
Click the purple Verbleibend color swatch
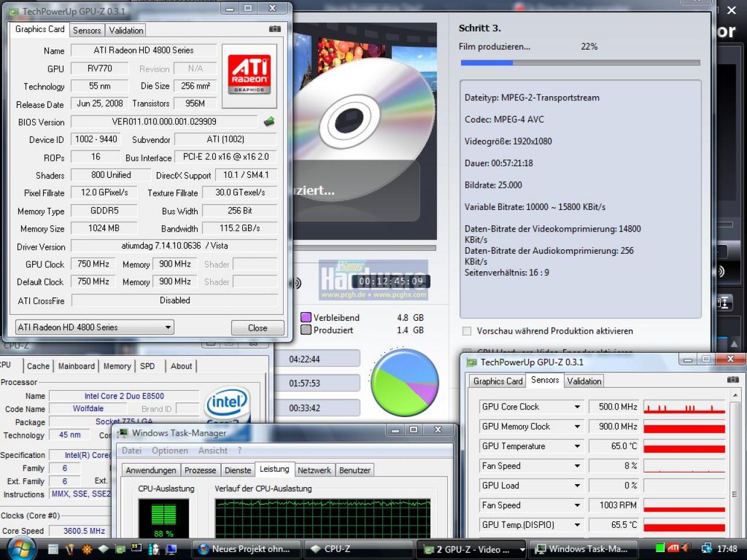(x=306, y=317)
